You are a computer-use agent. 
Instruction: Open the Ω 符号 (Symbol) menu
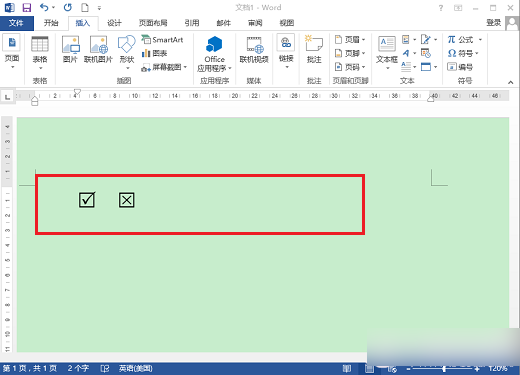(x=463, y=53)
